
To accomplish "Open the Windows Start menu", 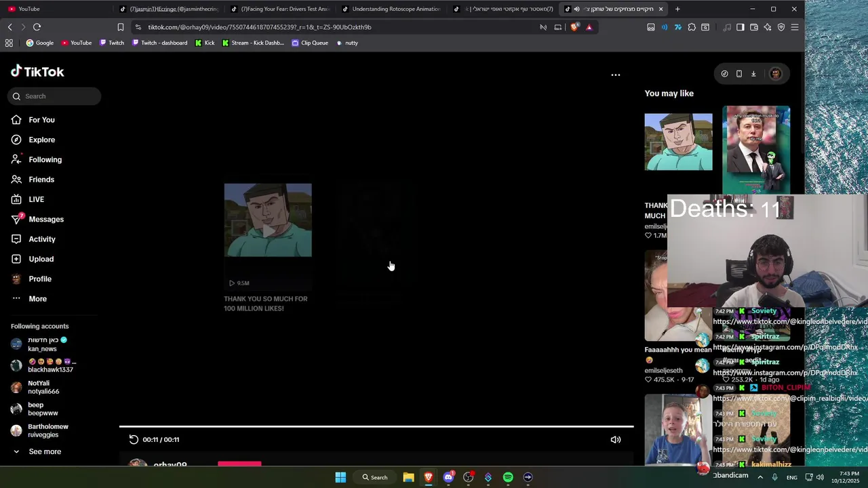I will point(340,477).
